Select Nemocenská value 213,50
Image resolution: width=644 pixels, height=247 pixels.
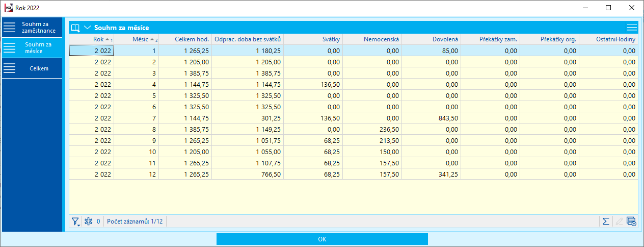click(372, 140)
